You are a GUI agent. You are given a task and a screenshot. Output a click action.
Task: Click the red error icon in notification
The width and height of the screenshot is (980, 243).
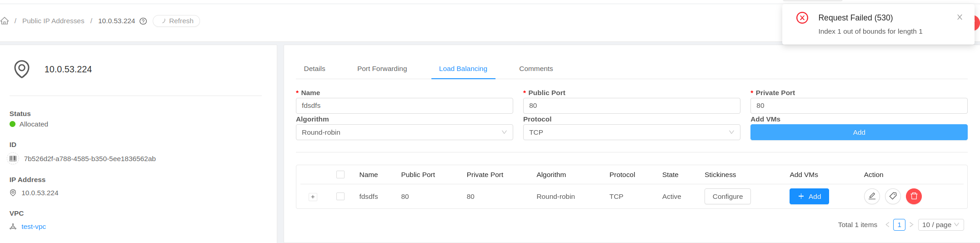click(x=802, y=18)
